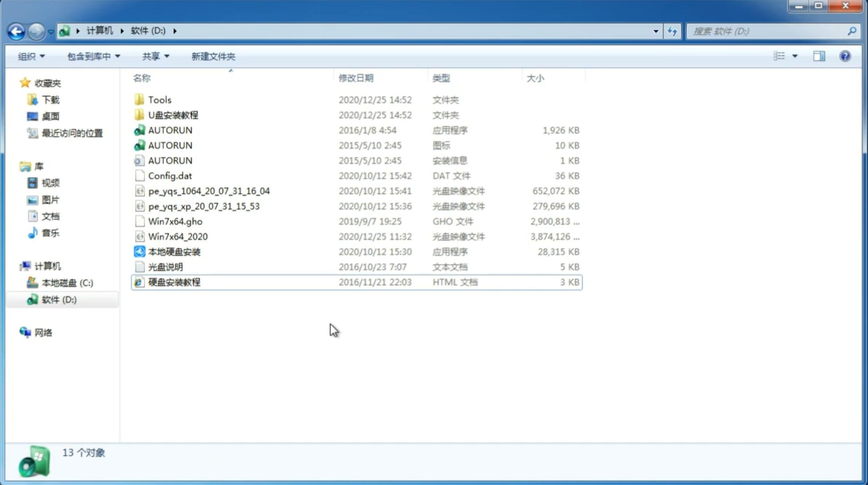Toggle the details pane view icon
The image size is (868, 485).
[819, 55]
